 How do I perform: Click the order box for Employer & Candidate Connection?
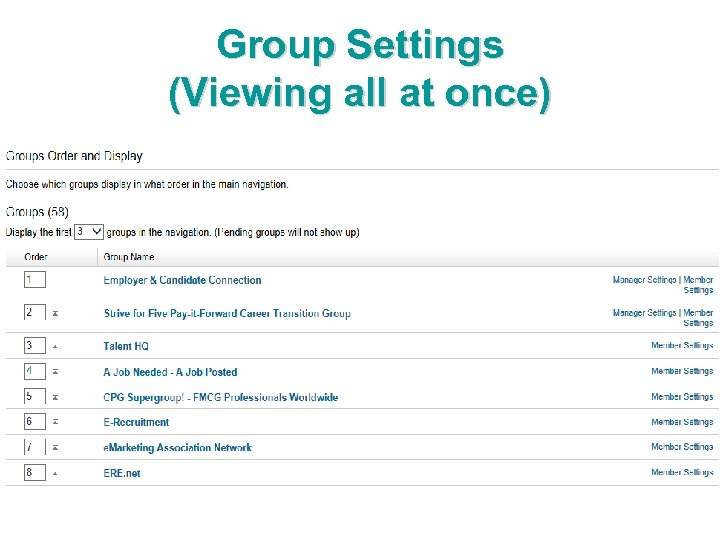[x=35, y=280]
